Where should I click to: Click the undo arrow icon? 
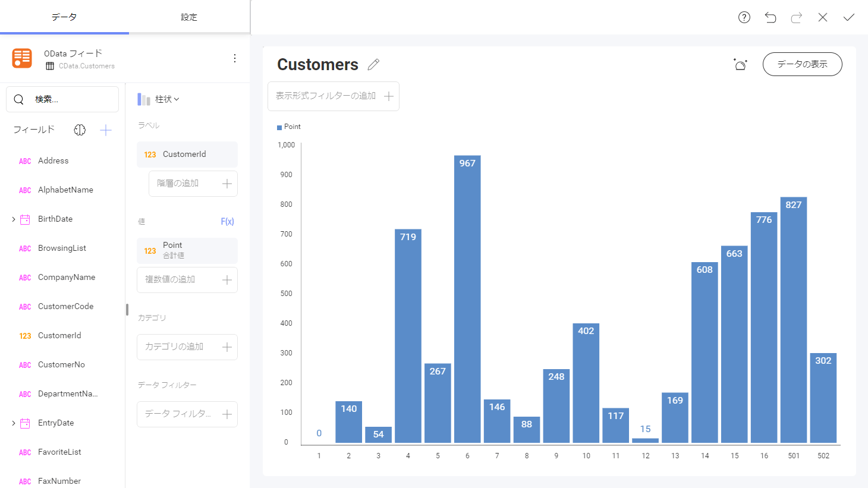pyautogui.click(x=770, y=17)
